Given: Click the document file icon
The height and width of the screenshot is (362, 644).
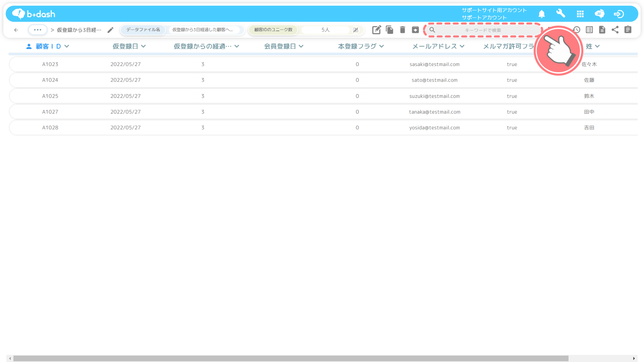Looking at the screenshot, I should (602, 30).
